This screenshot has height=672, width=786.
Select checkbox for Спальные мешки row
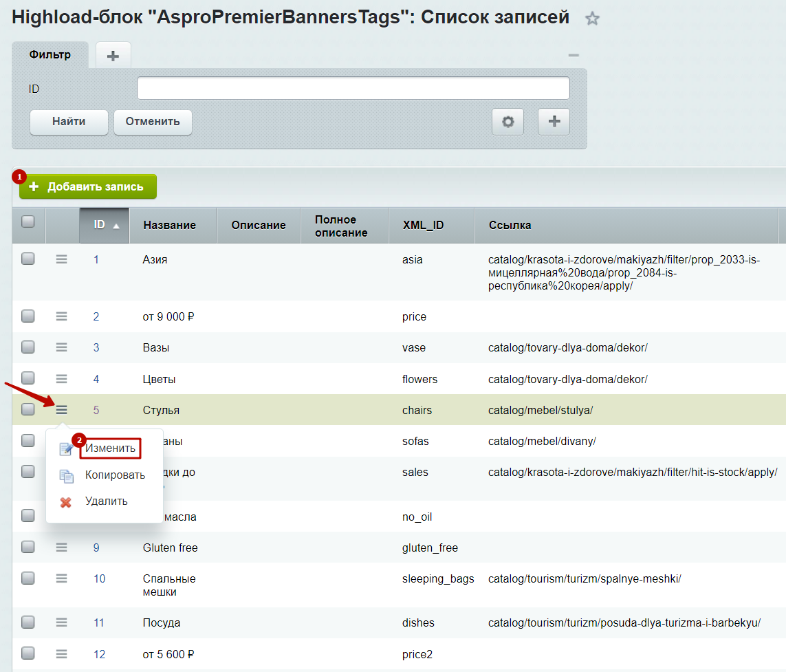pos(28,578)
